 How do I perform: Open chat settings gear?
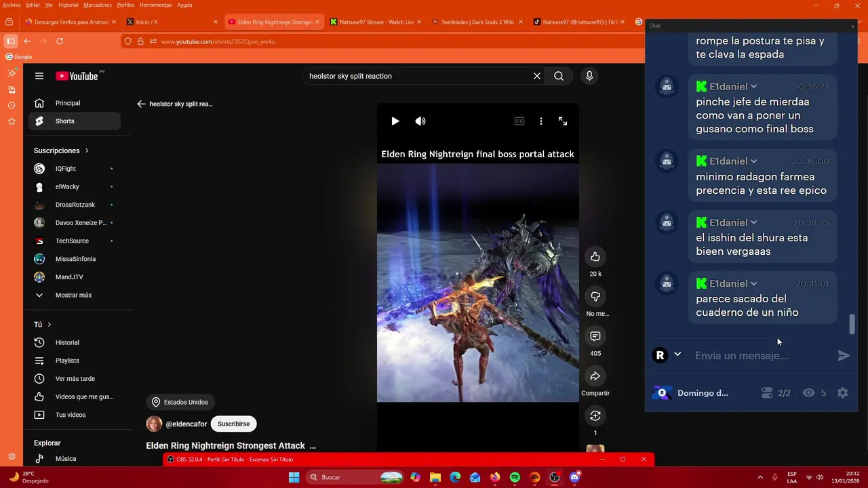tap(843, 392)
